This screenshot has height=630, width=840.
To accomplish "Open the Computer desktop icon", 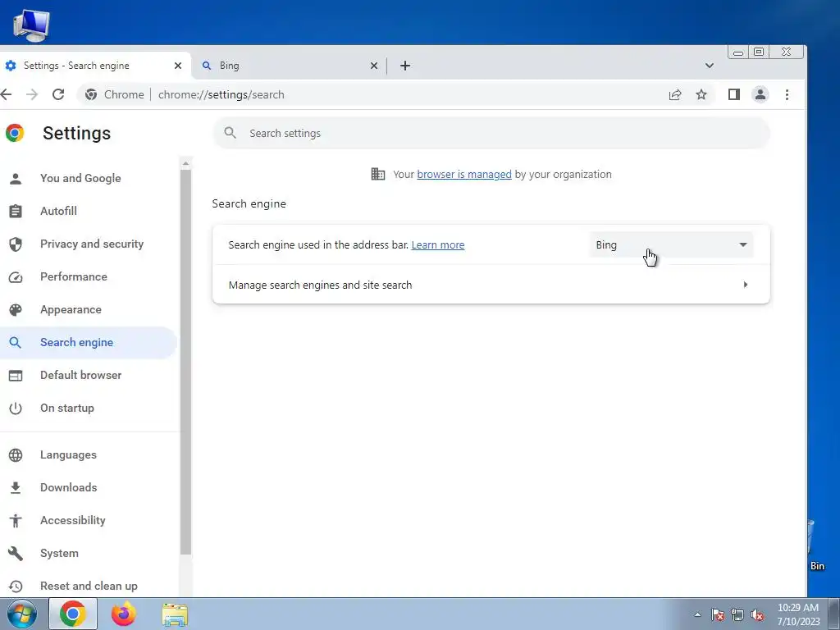I will 31,25.
